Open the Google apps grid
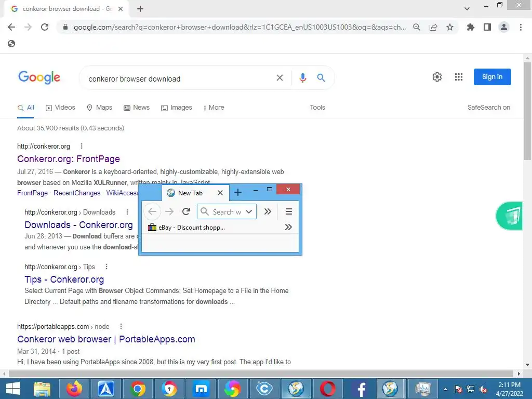The height and width of the screenshot is (399, 532). [x=459, y=77]
